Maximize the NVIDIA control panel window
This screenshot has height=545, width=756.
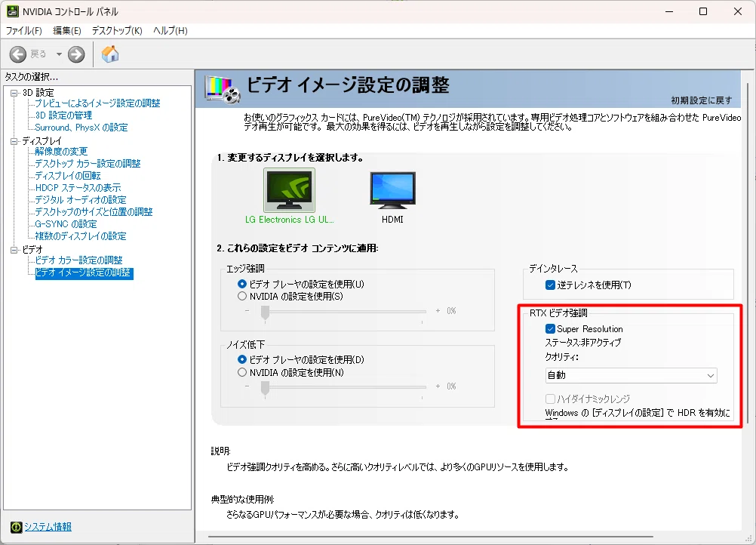click(x=703, y=11)
